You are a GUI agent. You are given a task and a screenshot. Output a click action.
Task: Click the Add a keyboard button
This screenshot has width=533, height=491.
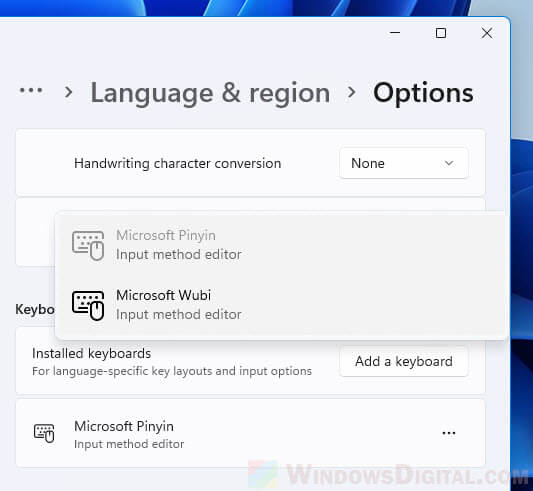point(403,361)
